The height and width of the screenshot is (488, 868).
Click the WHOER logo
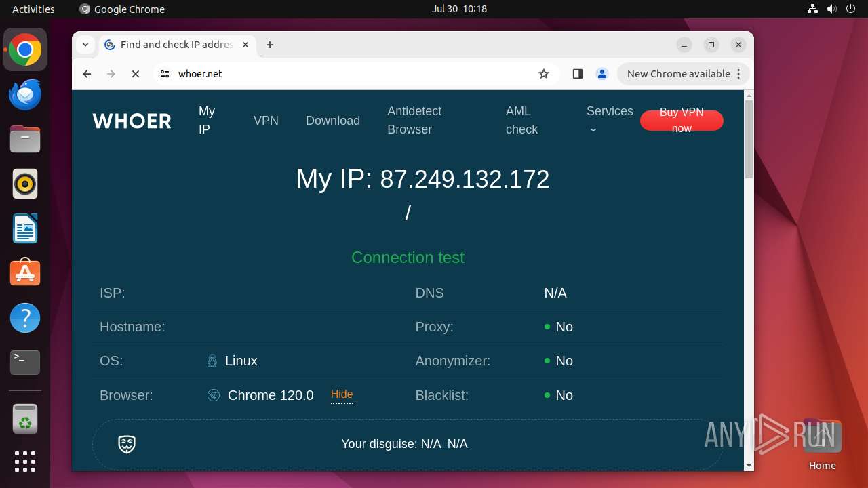(132, 121)
